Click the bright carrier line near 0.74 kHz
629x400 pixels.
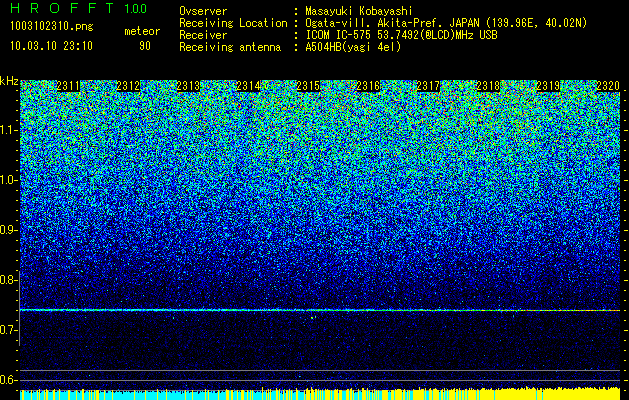(x=320, y=310)
